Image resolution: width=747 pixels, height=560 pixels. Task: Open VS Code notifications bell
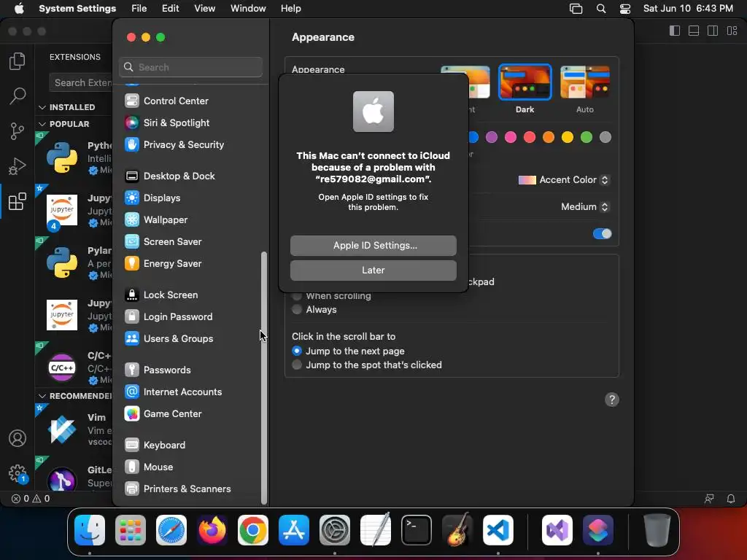pos(730,499)
